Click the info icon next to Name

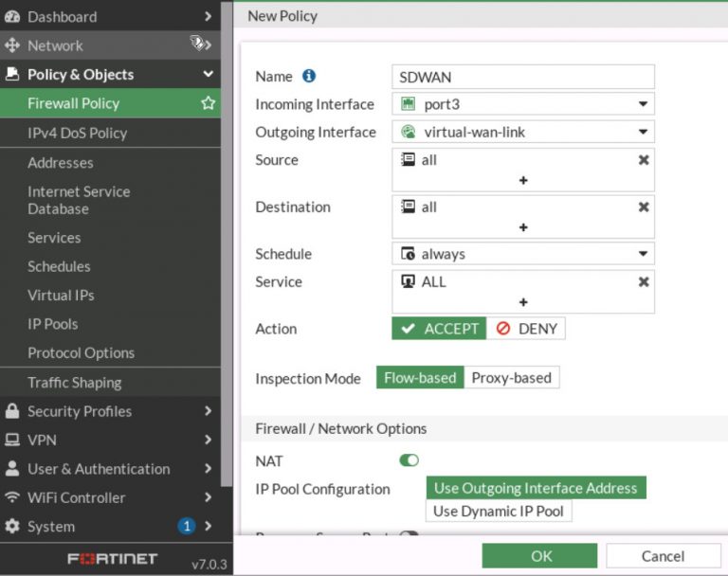(308, 76)
